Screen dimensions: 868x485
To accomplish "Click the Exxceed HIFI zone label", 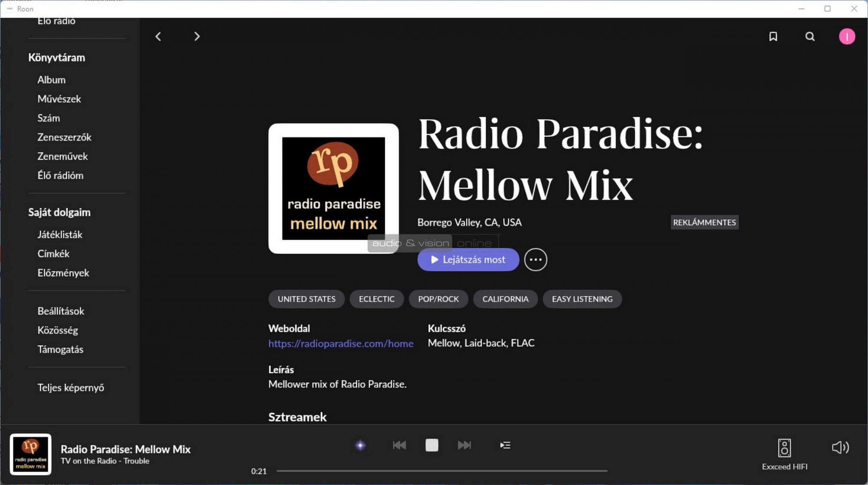I will [x=785, y=467].
